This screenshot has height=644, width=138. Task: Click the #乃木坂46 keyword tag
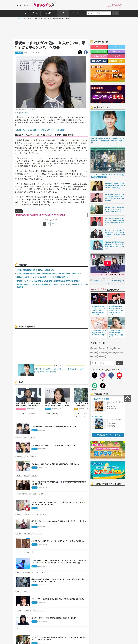pyautogui.click(x=102, y=352)
